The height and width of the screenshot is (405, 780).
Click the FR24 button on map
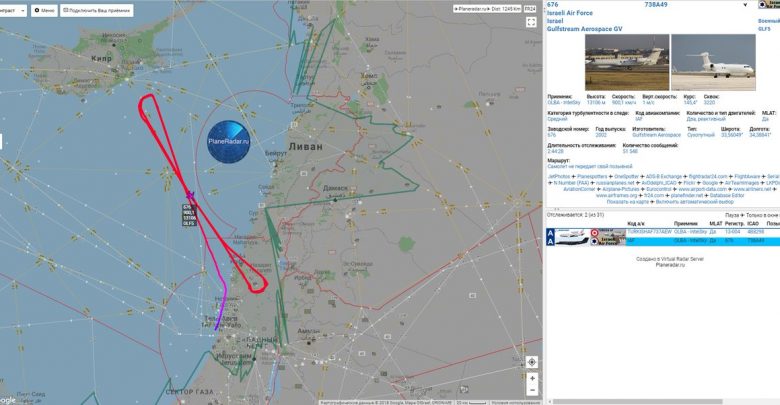coord(530,9)
